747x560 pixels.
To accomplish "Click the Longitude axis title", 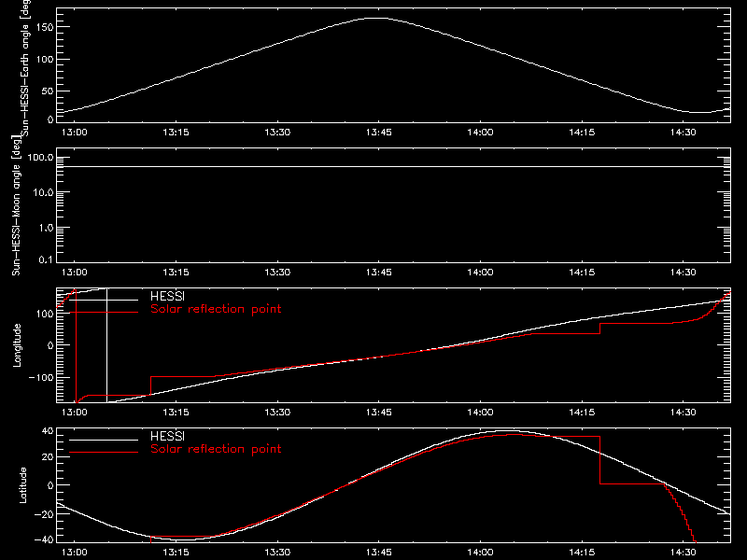I will coord(17,345).
